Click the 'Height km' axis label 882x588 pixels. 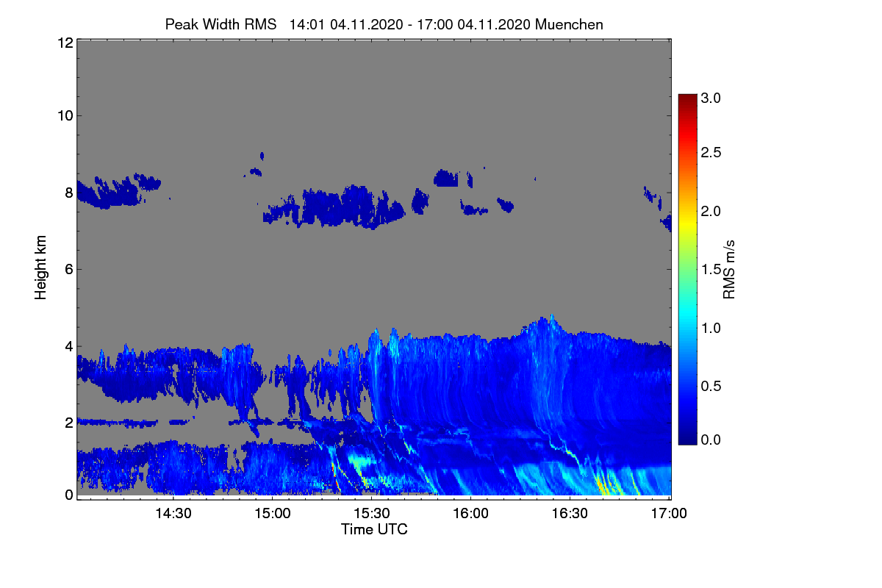click(40, 267)
